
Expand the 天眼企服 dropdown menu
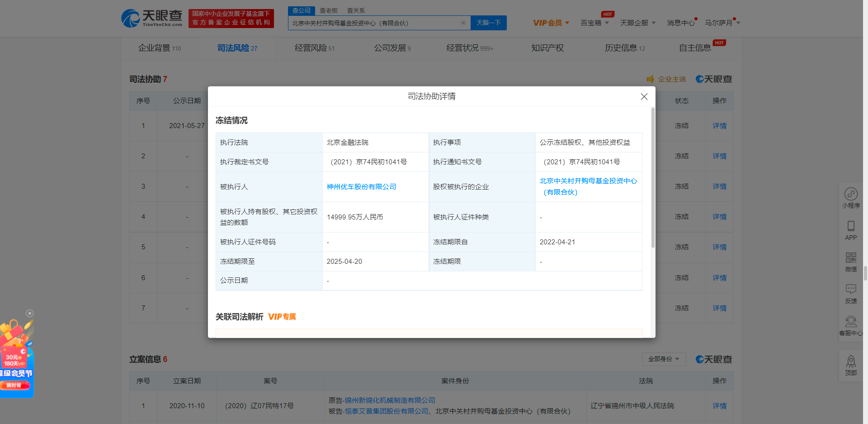click(x=637, y=23)
